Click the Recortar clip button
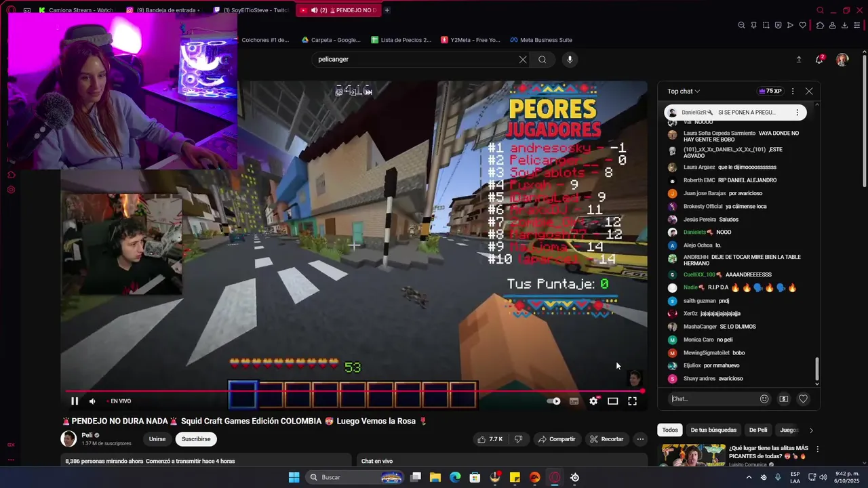868x488 pixels. pyautogui.click(x=606, y=439)
